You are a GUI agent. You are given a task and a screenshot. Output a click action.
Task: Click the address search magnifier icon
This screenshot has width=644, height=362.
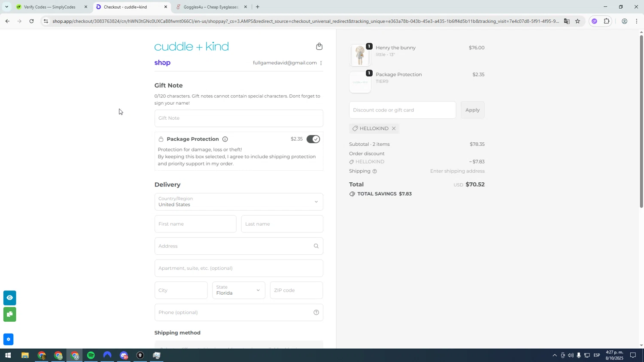pyautogui.click(x=316, y=246)
